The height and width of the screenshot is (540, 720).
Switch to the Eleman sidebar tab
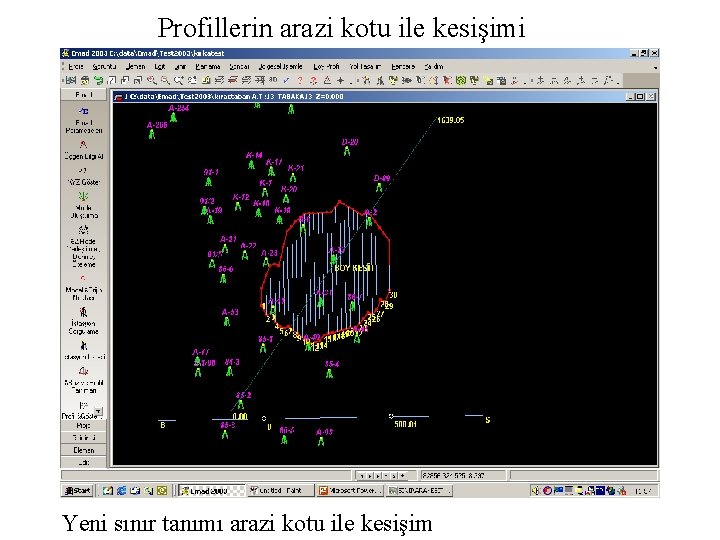coord(84,450)
